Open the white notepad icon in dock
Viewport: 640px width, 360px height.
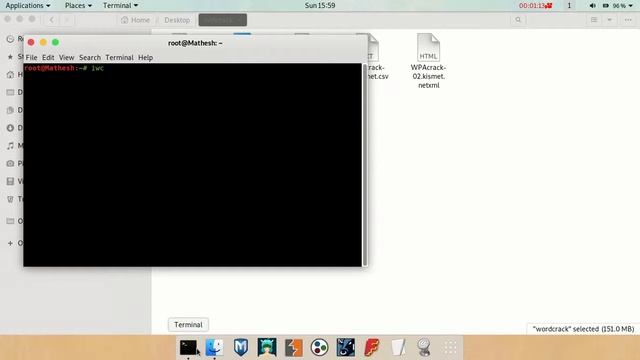tap(398, 347)
